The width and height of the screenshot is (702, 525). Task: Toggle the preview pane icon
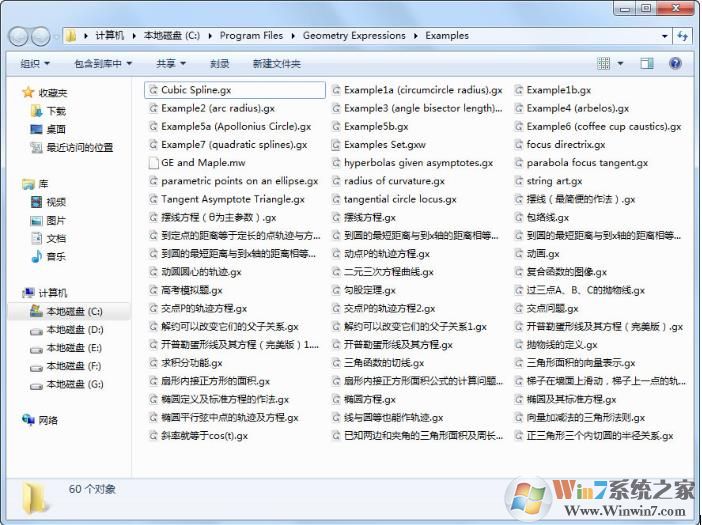coord(646,64)
